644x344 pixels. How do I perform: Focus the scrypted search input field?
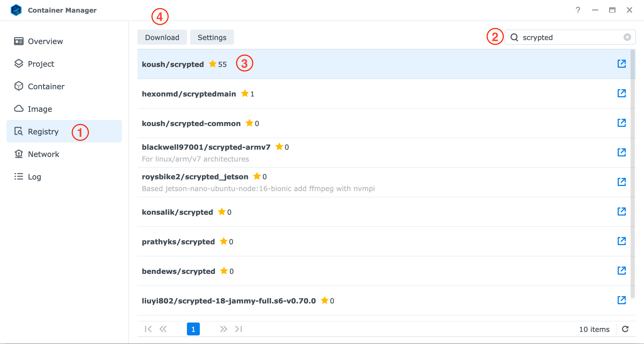pyautogui.click(x=569, y=37)
